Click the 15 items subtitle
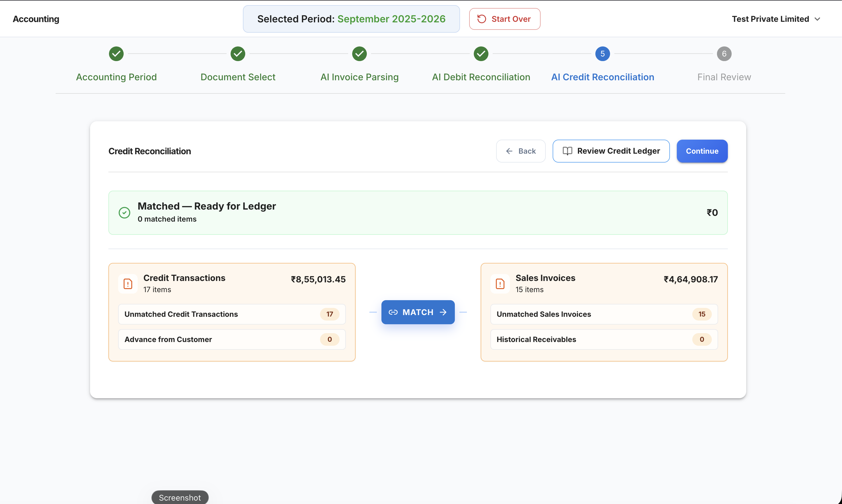The height and width of the screenshot is (504, 842). tap(529, 289)
